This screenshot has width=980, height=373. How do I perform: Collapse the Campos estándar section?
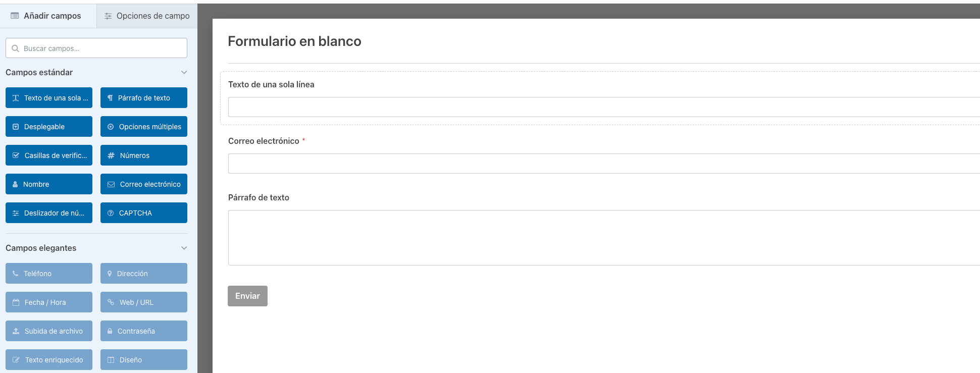coord(184,73)
